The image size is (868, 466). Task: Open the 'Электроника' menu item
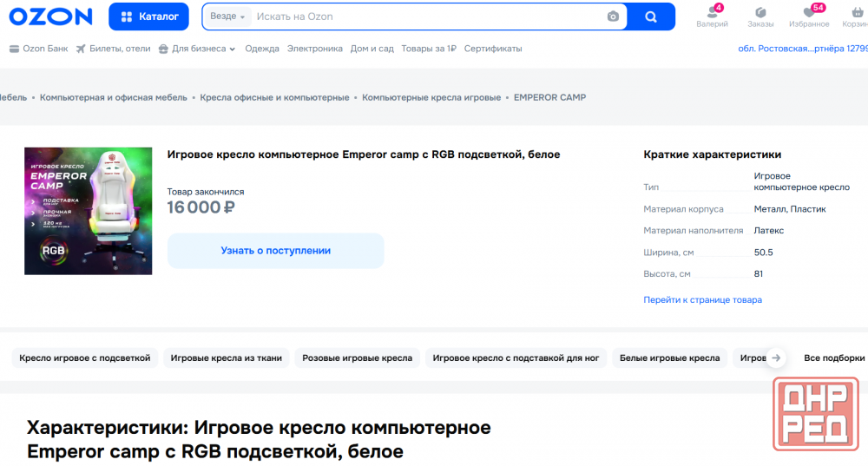click(x=314, y=49)
